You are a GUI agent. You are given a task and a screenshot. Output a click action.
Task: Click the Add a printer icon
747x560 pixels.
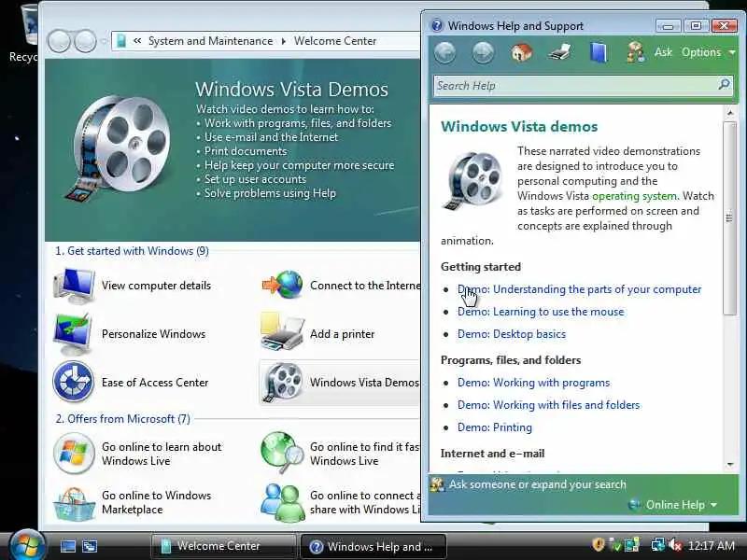pyautogui.click(x=282, y=332)
